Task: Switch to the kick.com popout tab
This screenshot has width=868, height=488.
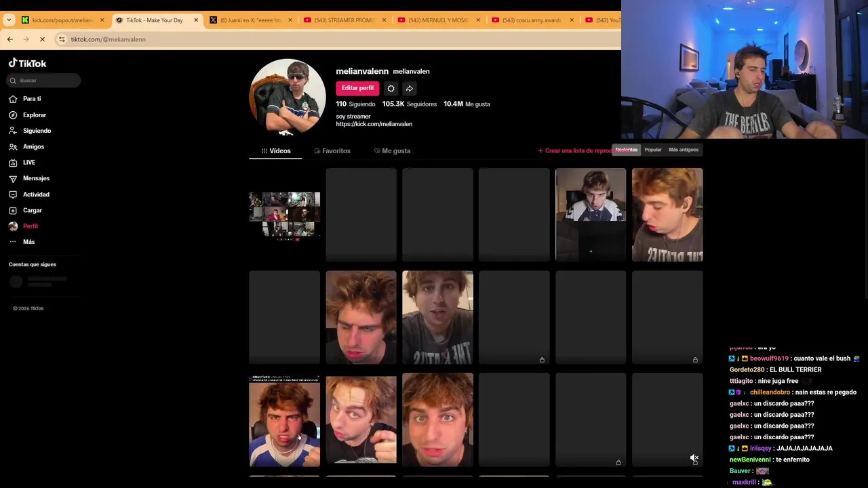Action: [62, 20]
